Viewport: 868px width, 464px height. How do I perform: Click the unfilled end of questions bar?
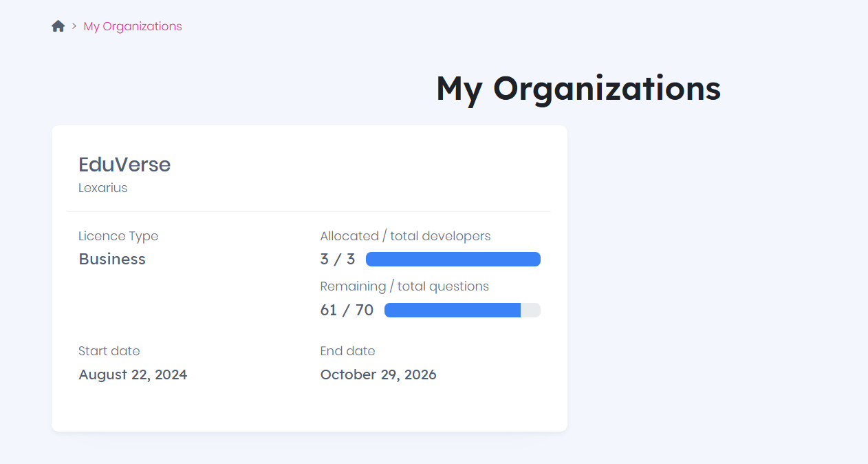530,310
